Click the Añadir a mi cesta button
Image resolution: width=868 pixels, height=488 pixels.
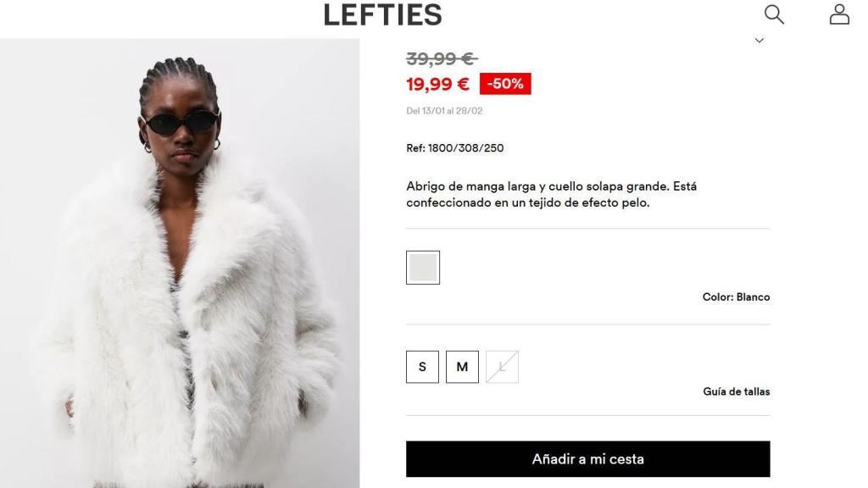(x=588, y=459)
